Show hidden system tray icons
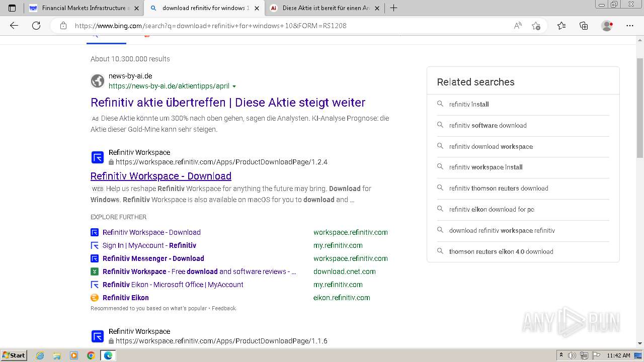The height and width of the screenshot is (362, 644). (561, 355)
